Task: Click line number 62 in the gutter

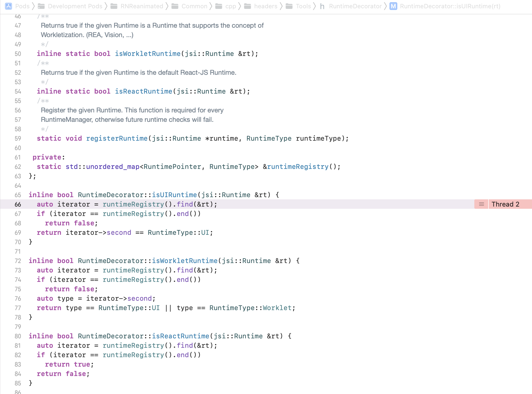Action: coord(18,167)
